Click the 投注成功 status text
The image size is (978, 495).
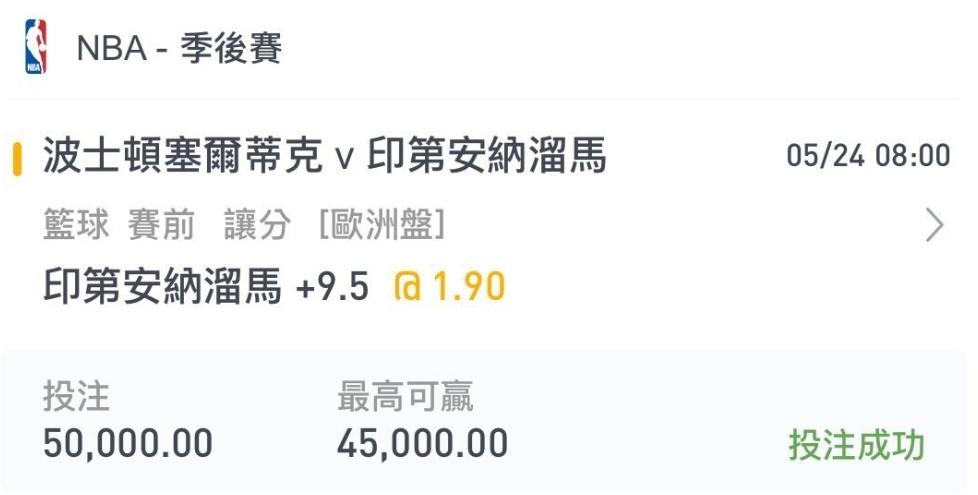[856, 445]
